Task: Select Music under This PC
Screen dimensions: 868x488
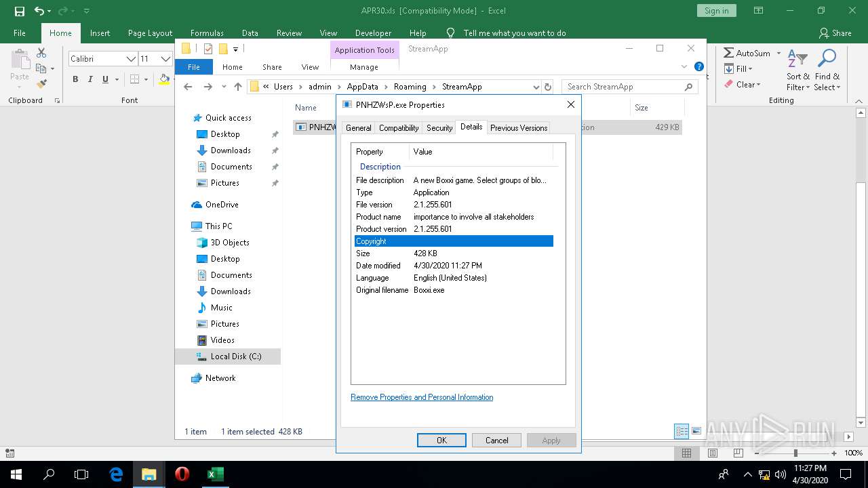Action: (x=221, y=308)
